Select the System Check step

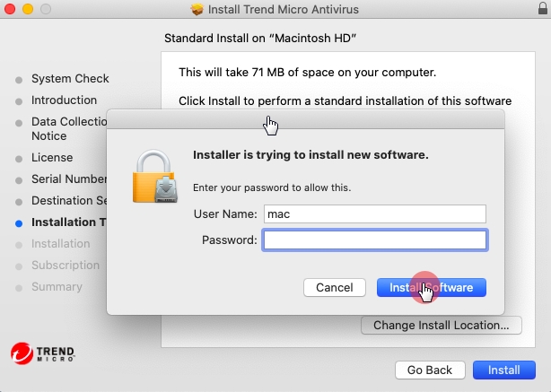(x=70, y=79)
